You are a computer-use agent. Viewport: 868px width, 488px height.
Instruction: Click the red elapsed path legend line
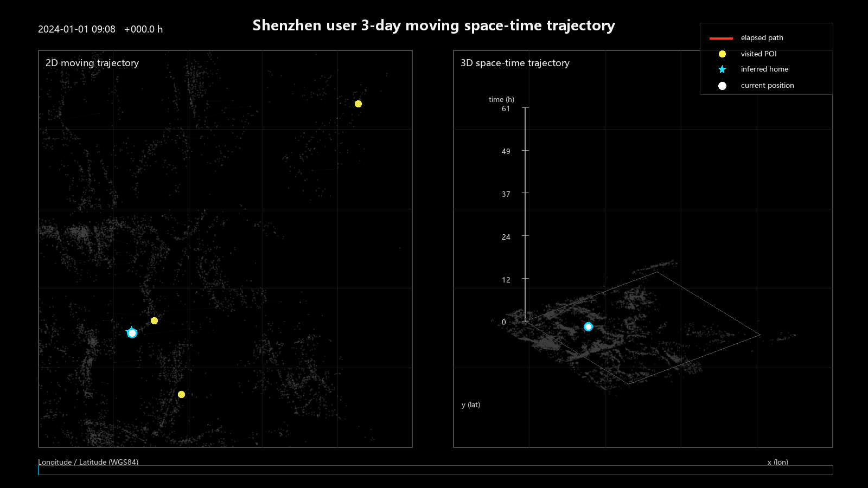pyautogui.click(x=721, y=38)
